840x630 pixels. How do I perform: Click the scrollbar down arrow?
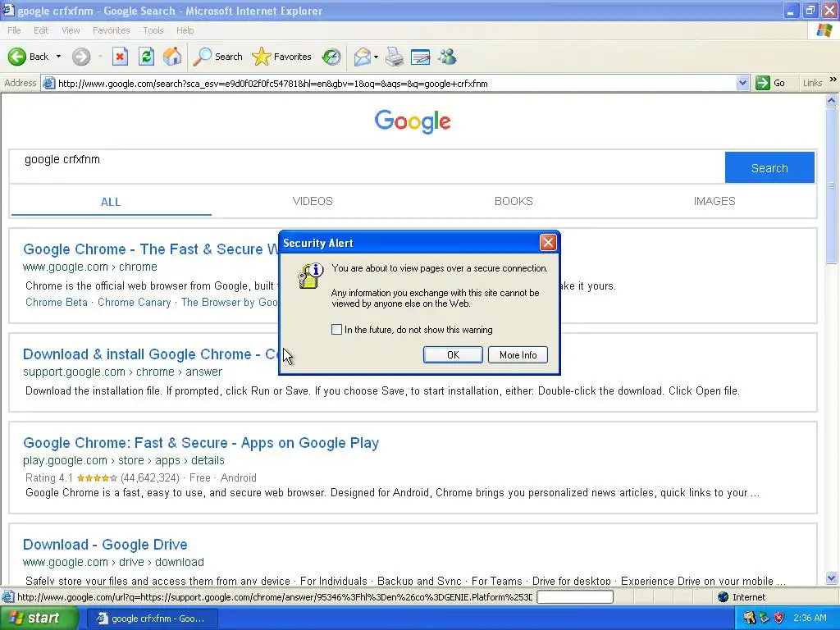pos(832,577)
